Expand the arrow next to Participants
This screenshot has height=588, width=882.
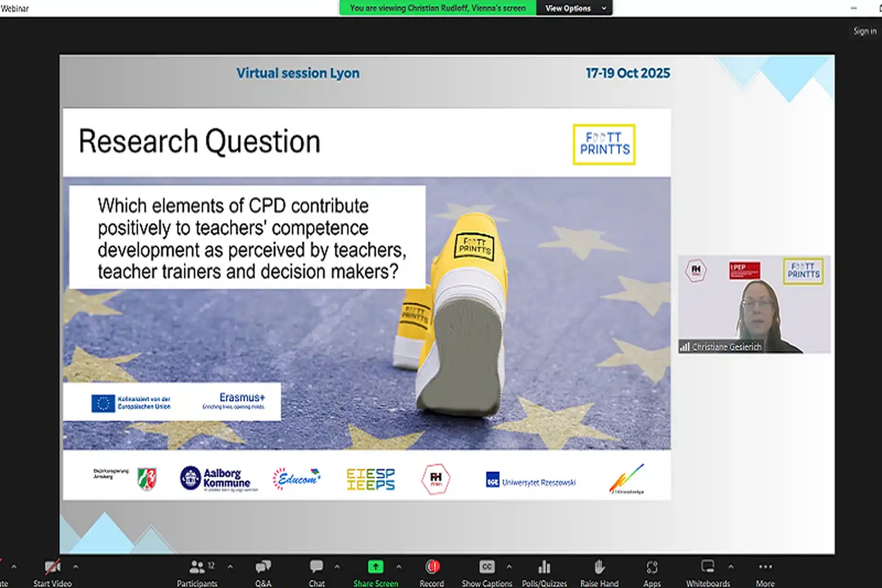[230, 567]
